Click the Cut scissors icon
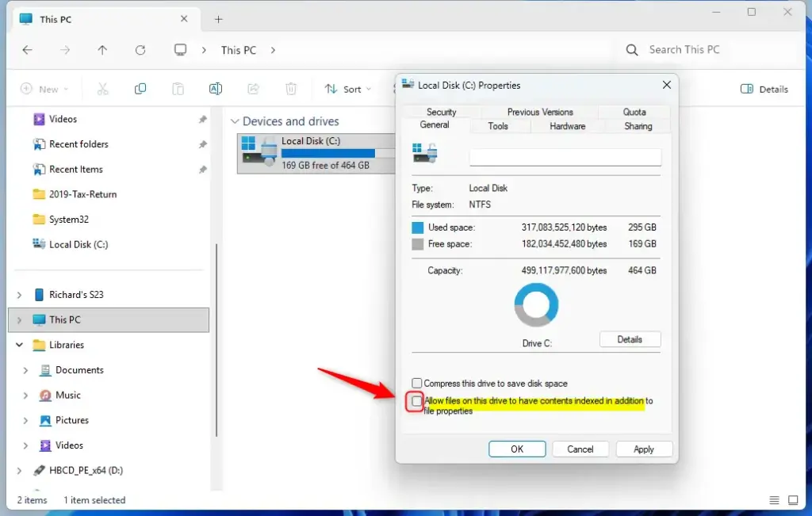 102,89
